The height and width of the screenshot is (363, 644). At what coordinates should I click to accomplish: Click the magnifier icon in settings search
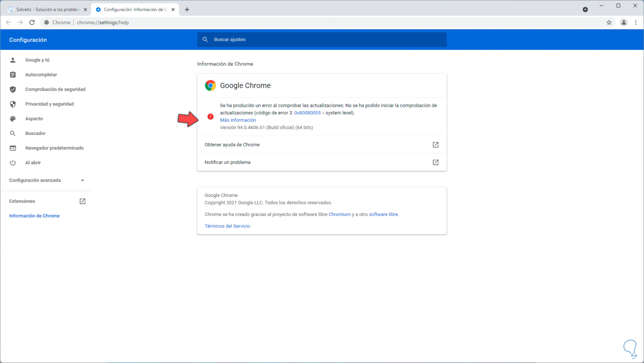(x=205, y=39)
